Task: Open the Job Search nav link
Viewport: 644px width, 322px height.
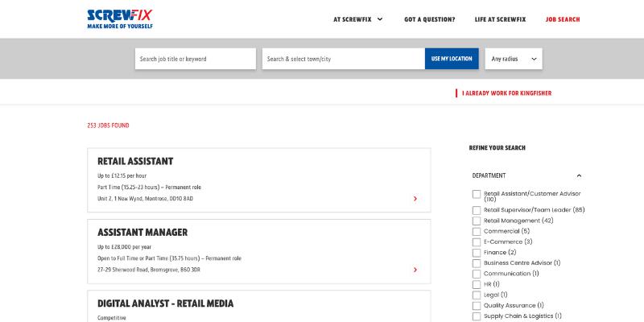Action: (x=562, y=19)
